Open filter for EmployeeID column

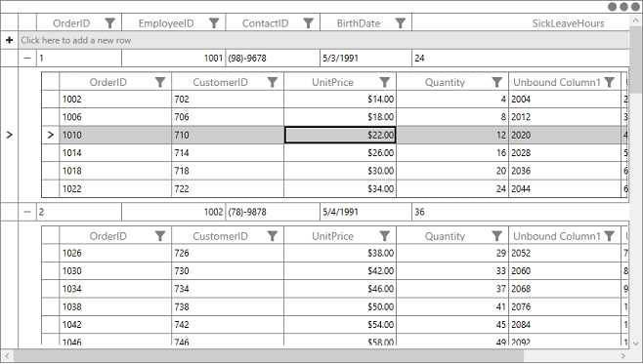click(x=214, y=23)
